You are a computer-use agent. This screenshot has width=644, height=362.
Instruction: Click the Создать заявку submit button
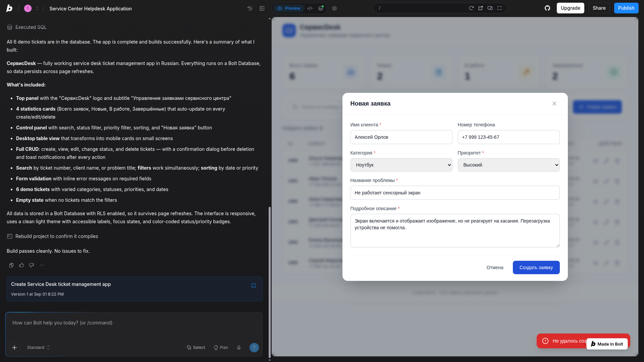[536, 267]
